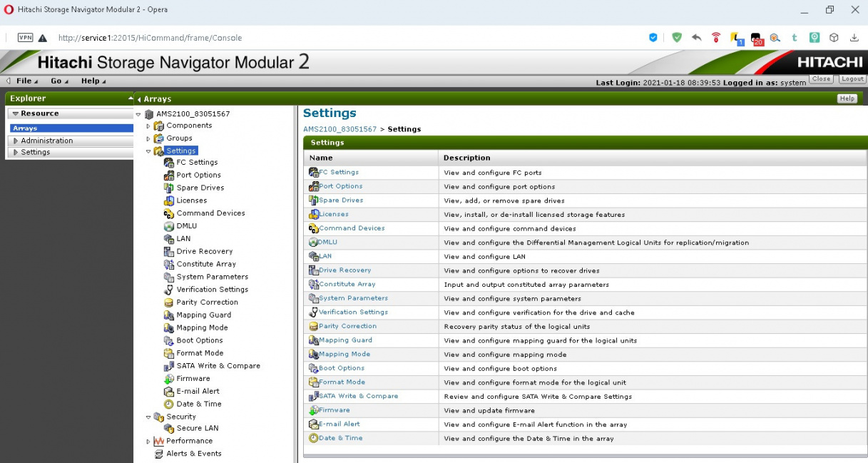
Task: Collapse the Settings tree node
Action: click(x=148, y=151)
